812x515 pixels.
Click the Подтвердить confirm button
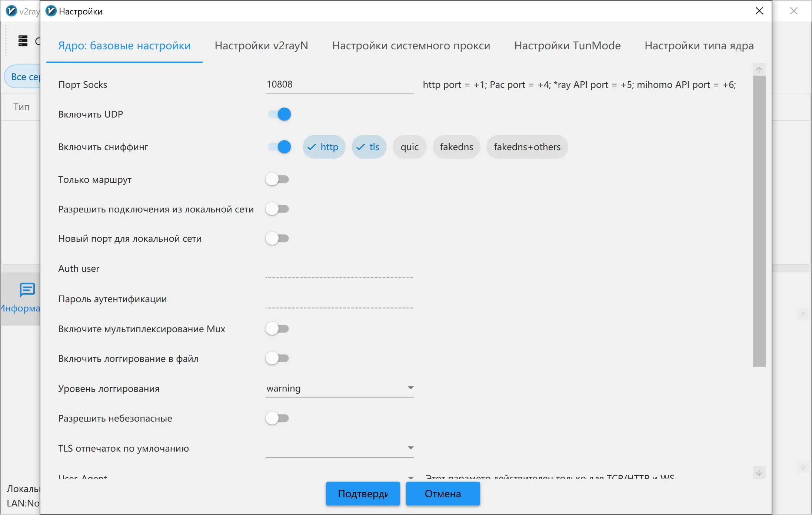click(363, 493)
